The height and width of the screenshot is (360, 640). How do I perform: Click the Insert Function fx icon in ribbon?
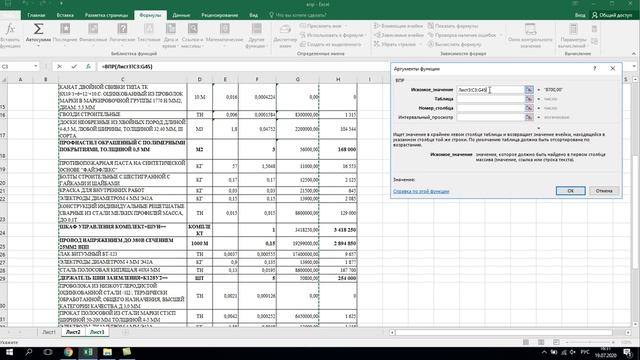[10, 35]
